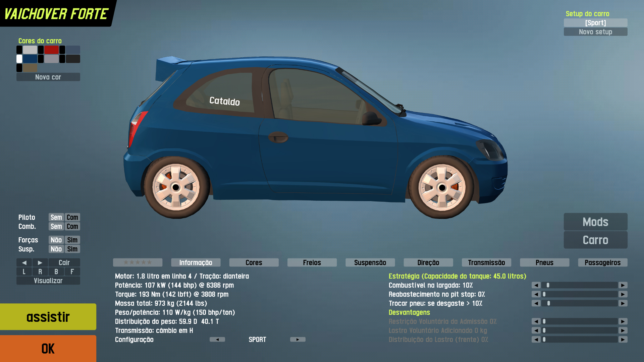Click right arrow for Reabastecimento no pit stop
The width and height of the screenshot is (644, 362).
pos(623,294)
